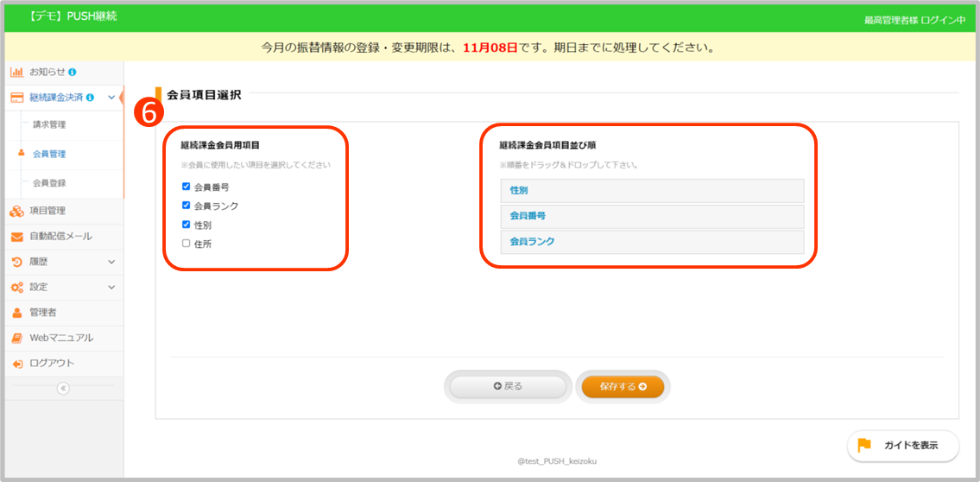Click the orange 保存する button
The width and height of the screenshot is (980, 482).
coord(623,386)
